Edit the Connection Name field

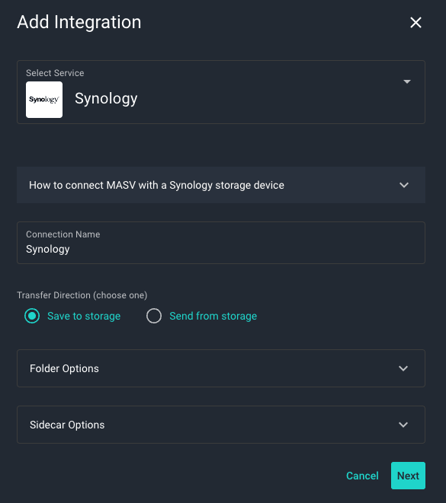(x=221, y=243)
